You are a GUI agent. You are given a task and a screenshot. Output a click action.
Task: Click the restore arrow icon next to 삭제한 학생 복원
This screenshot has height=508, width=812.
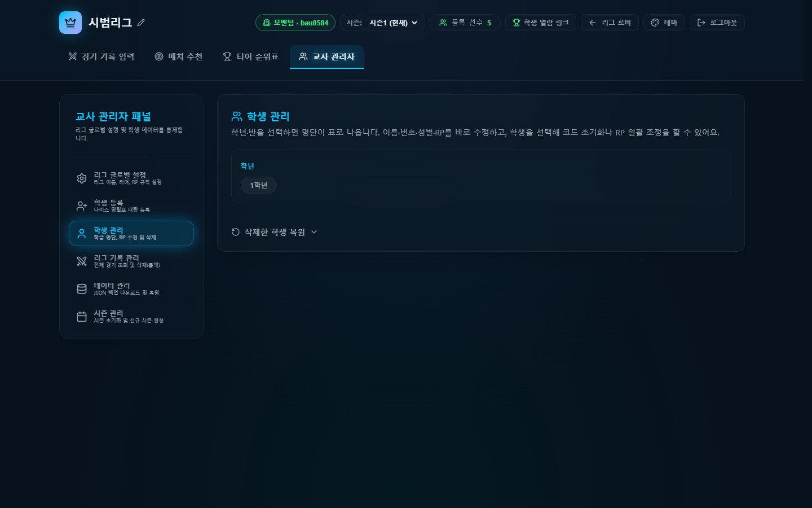pyautogui.click(x=236, y=232)
